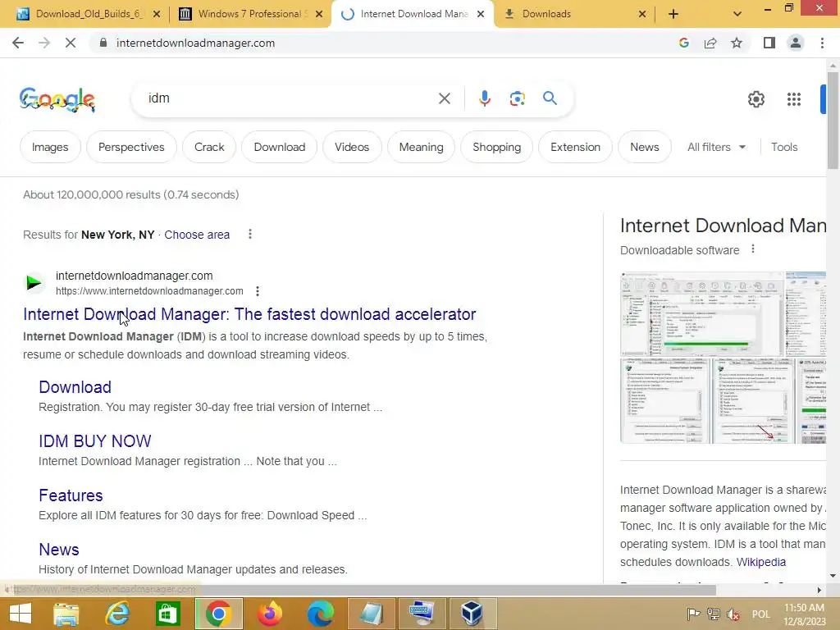
Task: Open taskbar clock showing 11:50 AM
Action: pos(804,614)
